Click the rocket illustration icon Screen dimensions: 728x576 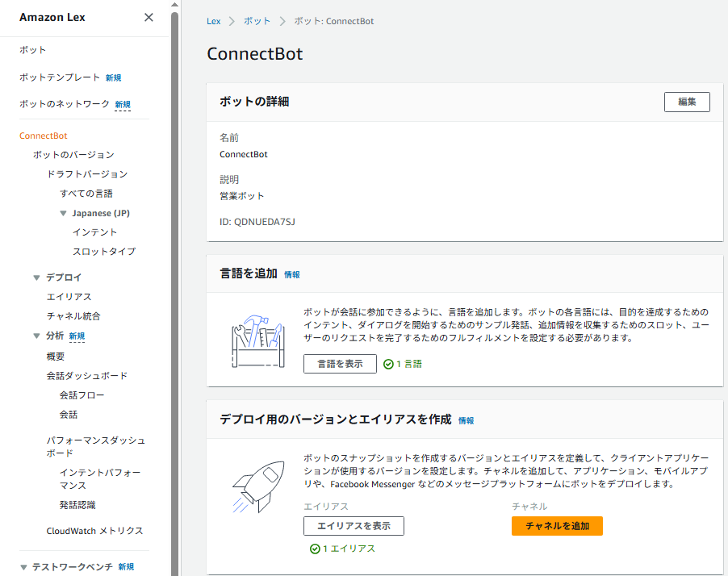pyautogui.click(x=258, y=484)
